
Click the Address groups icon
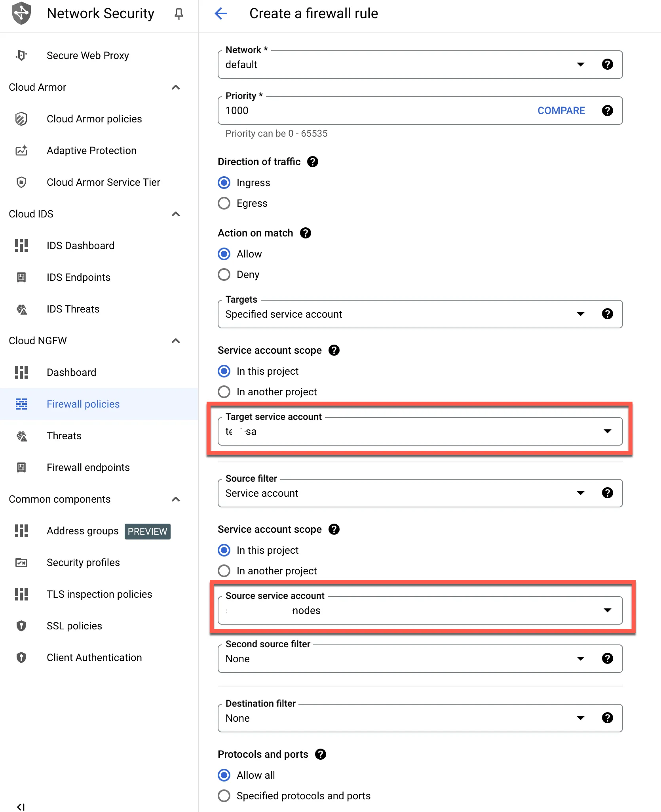click(x=21, y=531)
